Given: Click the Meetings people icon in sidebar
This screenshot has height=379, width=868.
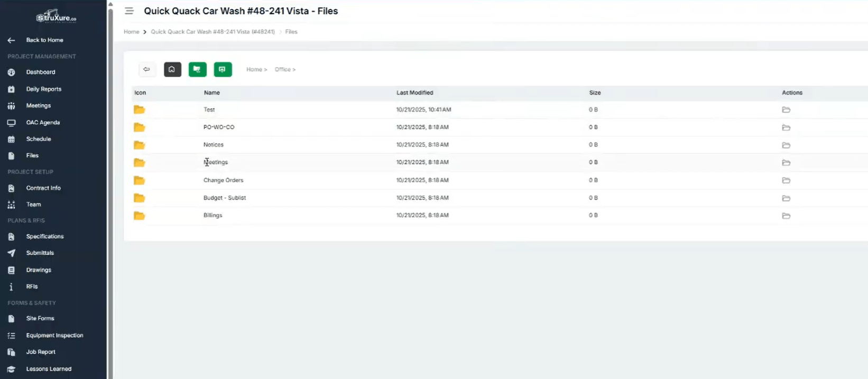Looking at the screenshot, I should [11, 106].
